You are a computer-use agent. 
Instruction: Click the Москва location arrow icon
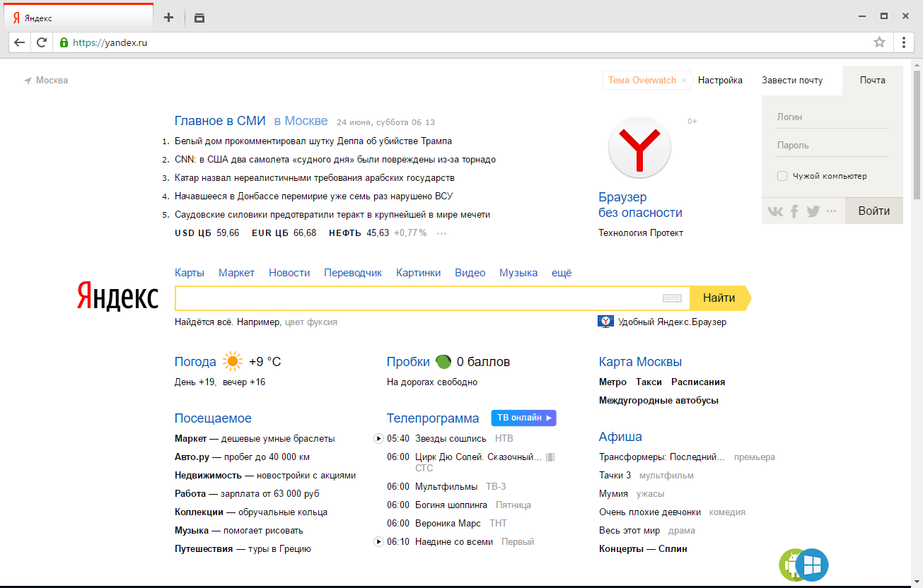[28, 81]
